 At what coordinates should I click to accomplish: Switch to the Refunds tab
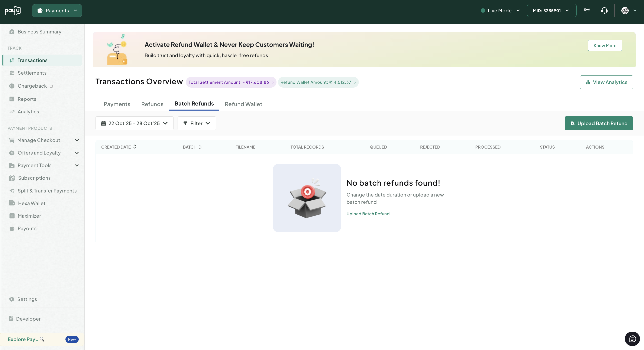coord(152,104)
